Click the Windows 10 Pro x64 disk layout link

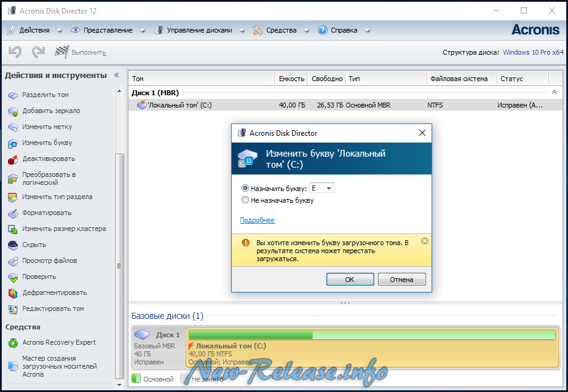[x=533, y=52]
